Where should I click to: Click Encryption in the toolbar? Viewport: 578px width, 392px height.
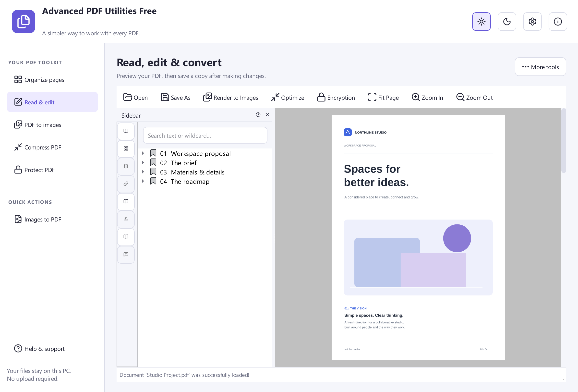[x=336, y=97]
